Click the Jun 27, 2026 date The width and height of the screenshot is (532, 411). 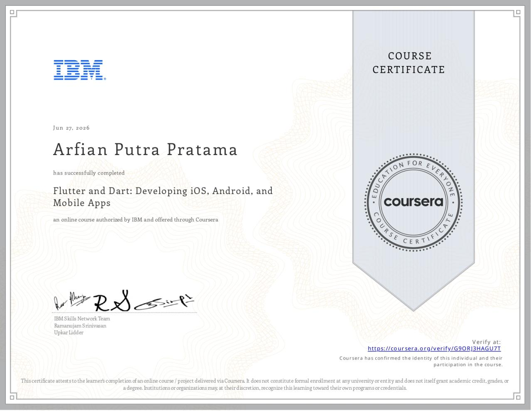tap(71, 128)
